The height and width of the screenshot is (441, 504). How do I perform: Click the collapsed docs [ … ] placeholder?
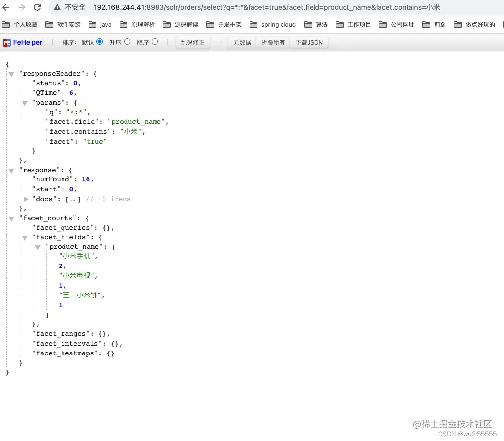coord(73,199)
